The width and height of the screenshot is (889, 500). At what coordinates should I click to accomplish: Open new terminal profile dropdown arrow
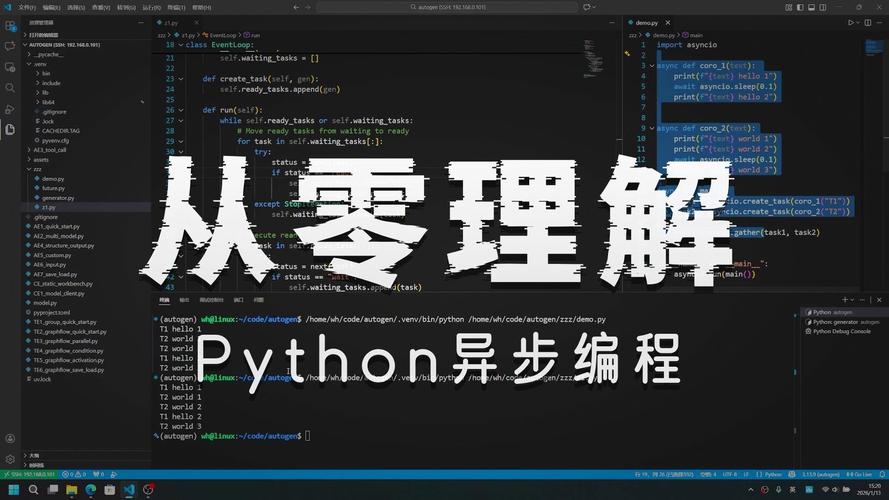852,299
